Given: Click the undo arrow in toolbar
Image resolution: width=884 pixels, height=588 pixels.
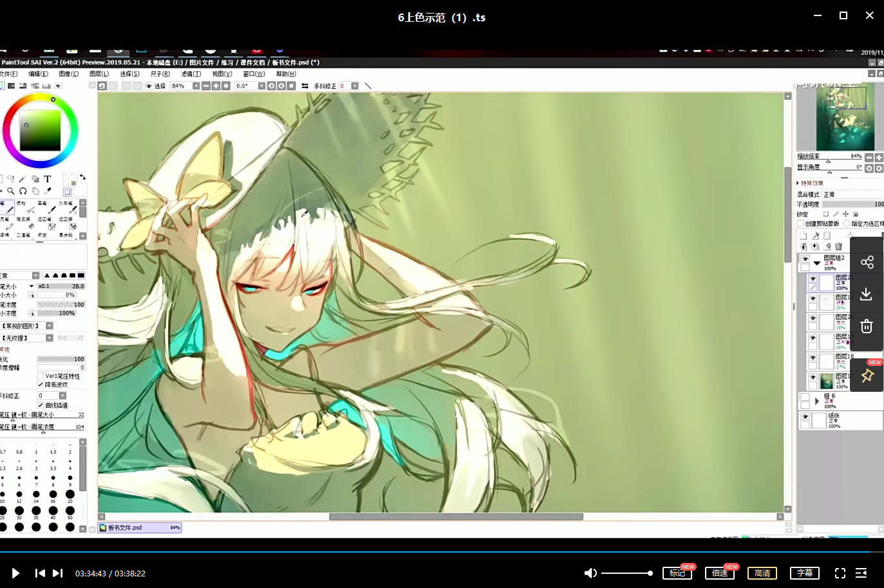Looking at the screenshot, I should [x=102, y=86].
